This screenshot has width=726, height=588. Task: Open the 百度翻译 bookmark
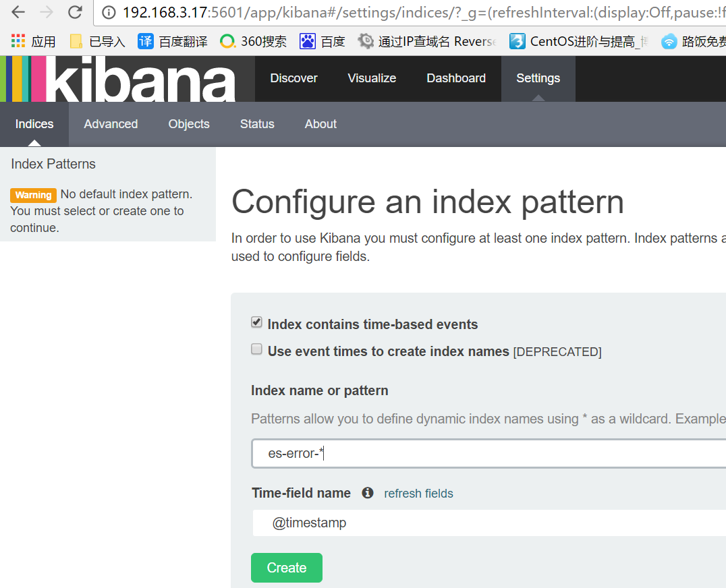pos(173,42)
